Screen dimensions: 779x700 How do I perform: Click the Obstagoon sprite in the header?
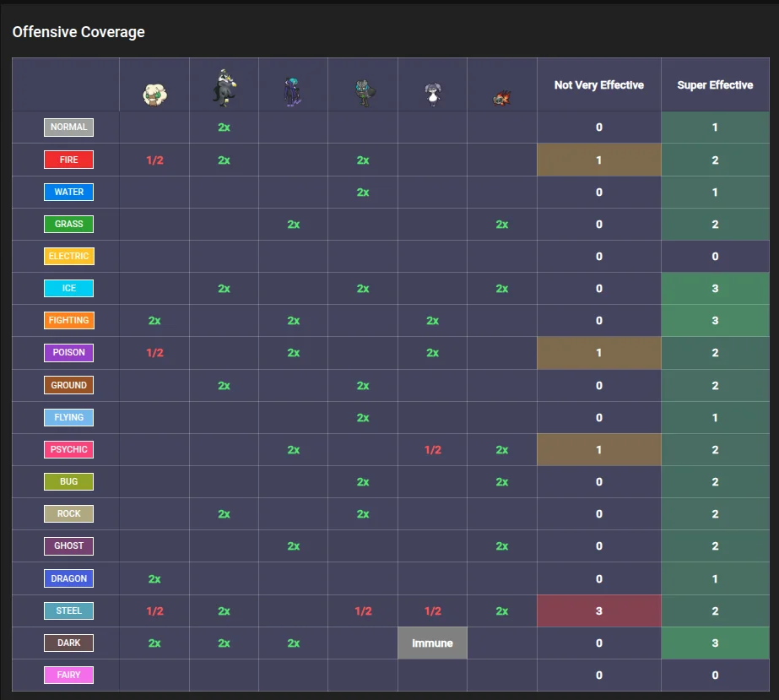point(224,88)
